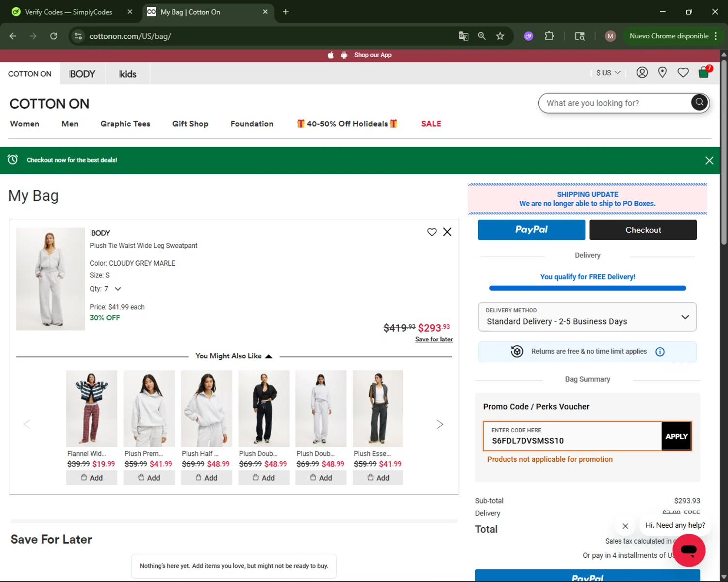Image resolution: width=728 pixels, height=582 pixels.
Task: Add Plush Esse item to bag
Action: point(378,478)
